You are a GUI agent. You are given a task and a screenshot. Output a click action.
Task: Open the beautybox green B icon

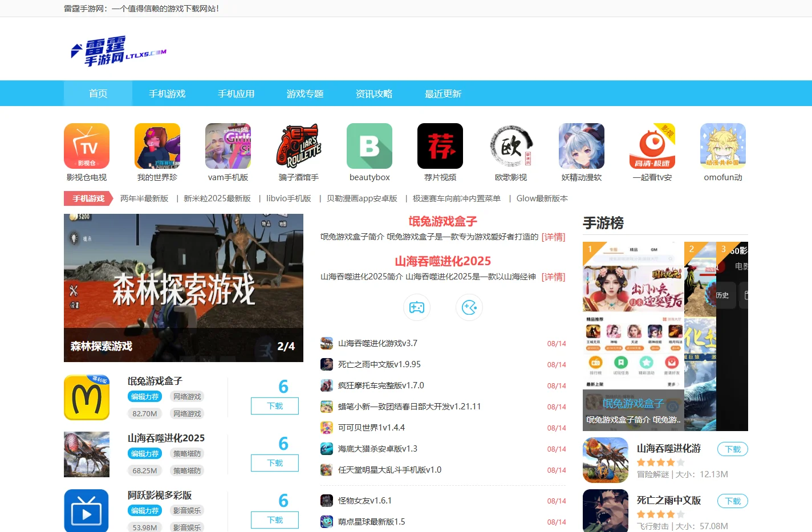click(370, 146)
